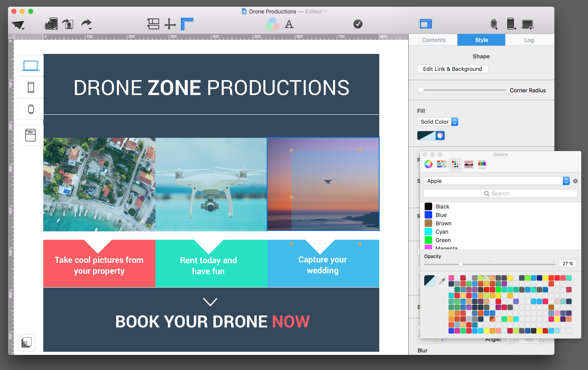Viewport: 588px width, 370px height.
Task: Select the sunset drone photo
Action: (323, 184)
